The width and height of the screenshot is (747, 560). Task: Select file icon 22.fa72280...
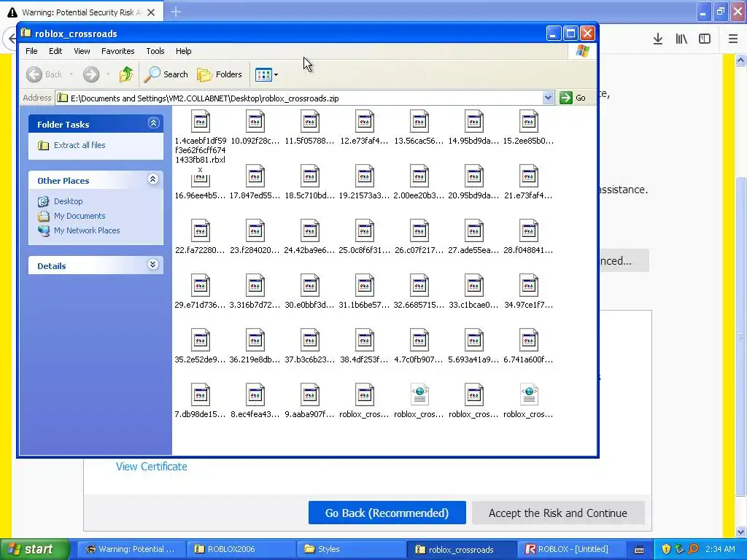pos(201,231)
